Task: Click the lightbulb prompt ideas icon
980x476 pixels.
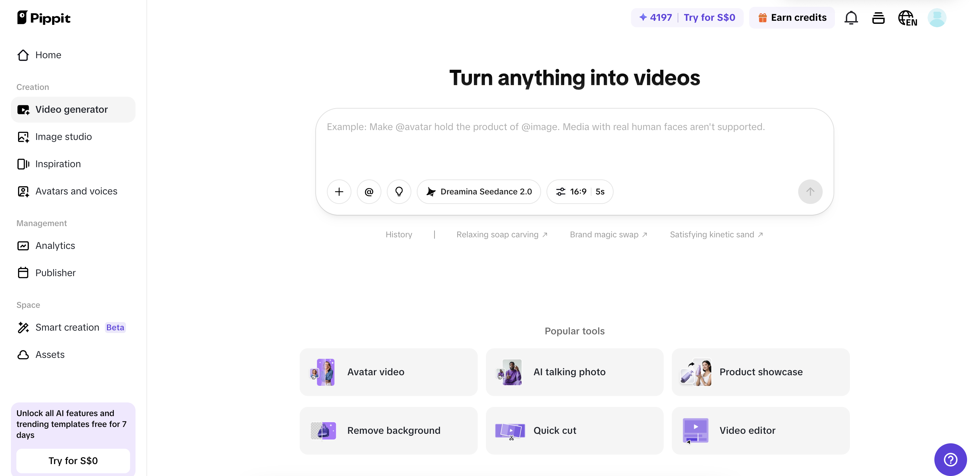Action: 399,191
